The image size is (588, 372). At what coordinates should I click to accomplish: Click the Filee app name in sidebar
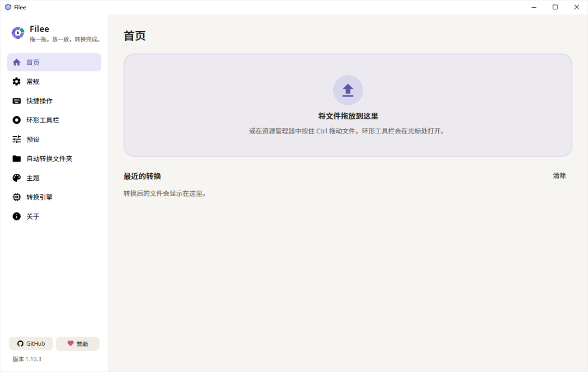click(39, 29)
